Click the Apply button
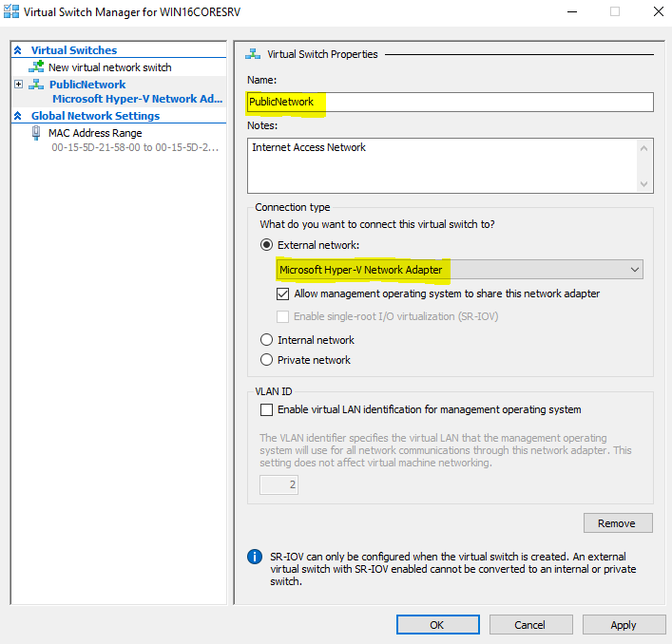The height and width of the screenshot is (644, 672). point(624,625)
